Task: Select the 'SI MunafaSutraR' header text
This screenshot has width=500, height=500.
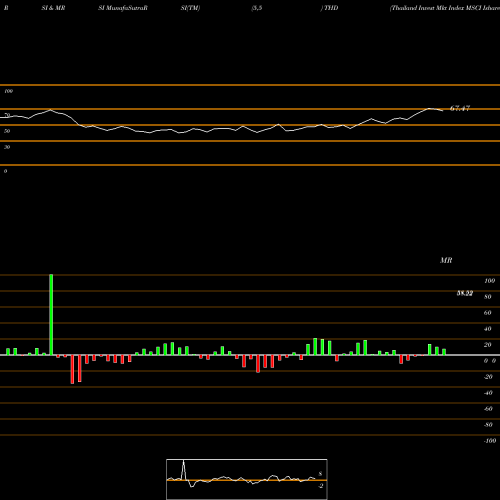Action: click(x=123, y=8)
